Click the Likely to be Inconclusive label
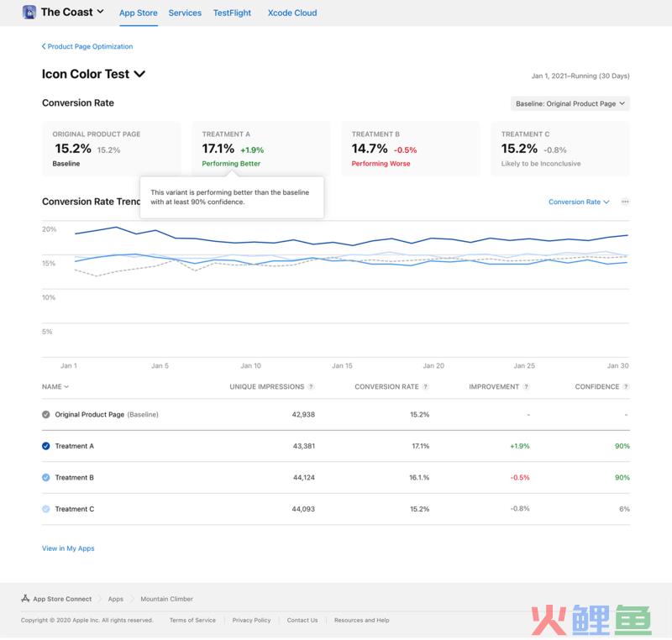This screenshot has height=640, width=672. pos(541,163)
